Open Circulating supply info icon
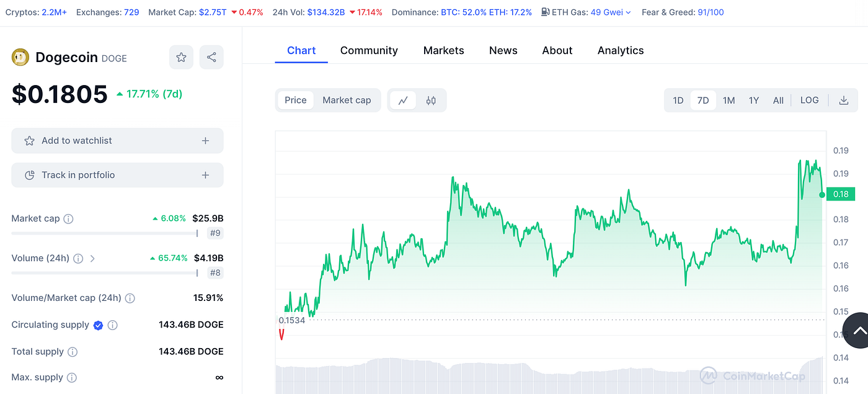The height and width of the screenshot is (394, 868). pos(112,325)
